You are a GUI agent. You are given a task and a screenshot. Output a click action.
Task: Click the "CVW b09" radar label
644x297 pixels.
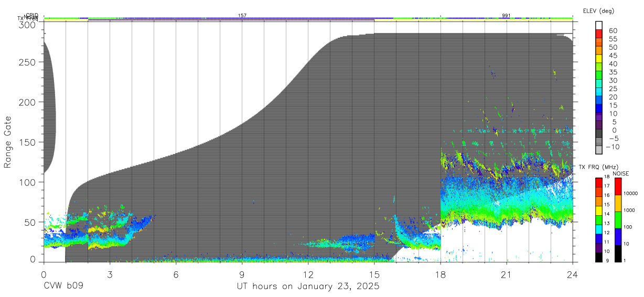63,287
